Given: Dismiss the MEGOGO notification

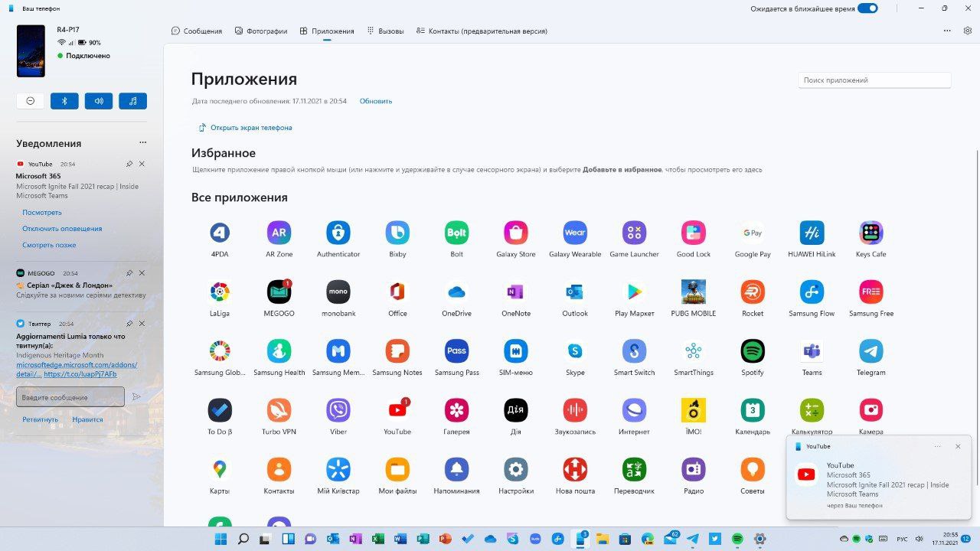Looking at the screenshot, I should [142, 273].
